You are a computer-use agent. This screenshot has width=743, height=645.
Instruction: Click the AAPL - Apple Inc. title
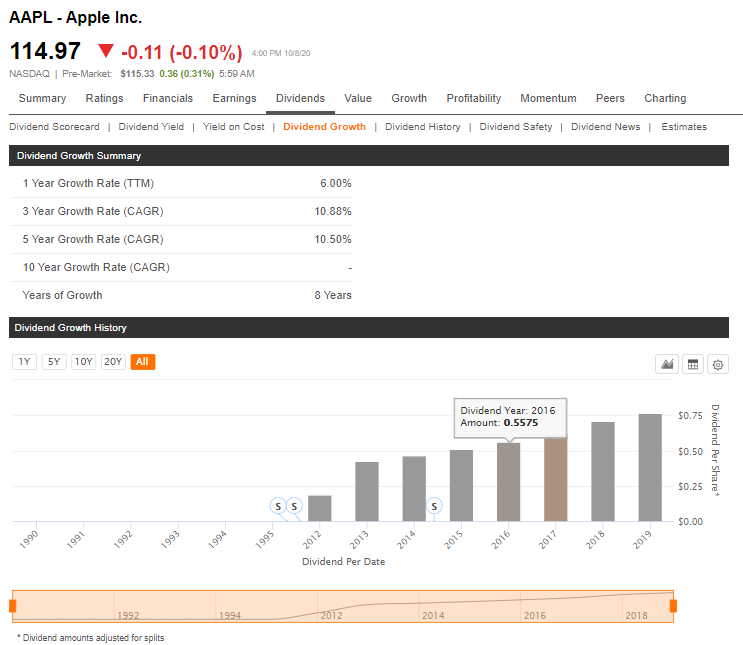75,18
